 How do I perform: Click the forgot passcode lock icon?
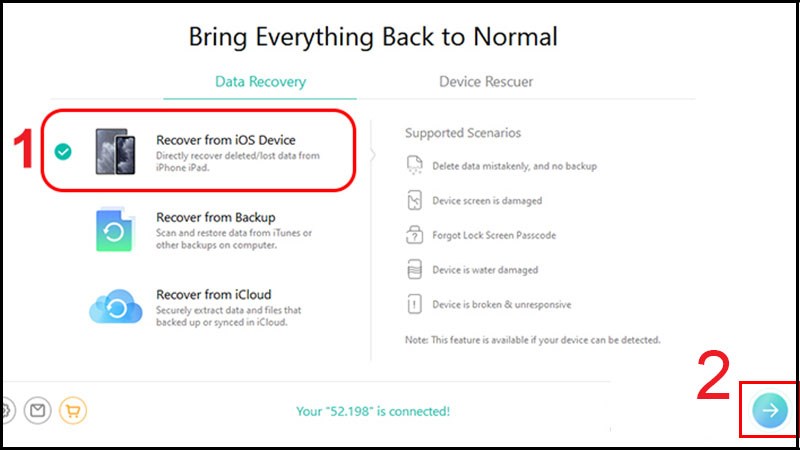[x=415, y=236]
